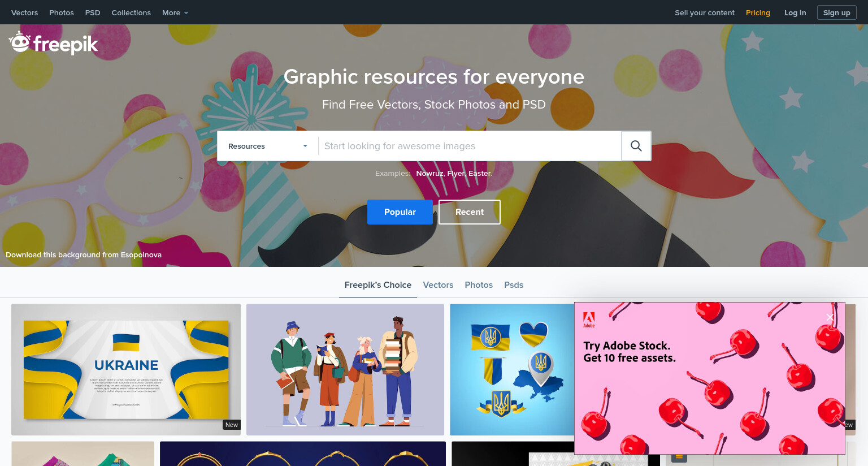Click the Popular button
Viewport: 868px width, 466px height.
point(400,212)
